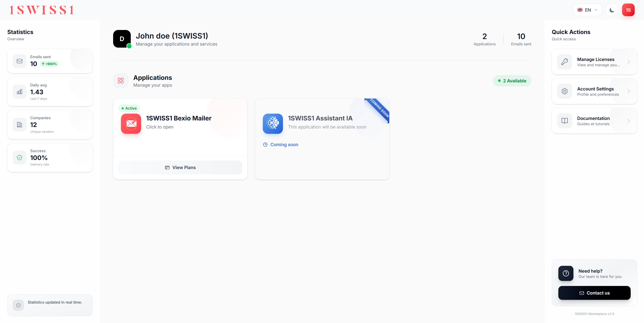Image resolution: width=644 pixels, height=323 pixels.
Task: Click the info icon beside Statistics updated note
Action: [x=18, y=305]
